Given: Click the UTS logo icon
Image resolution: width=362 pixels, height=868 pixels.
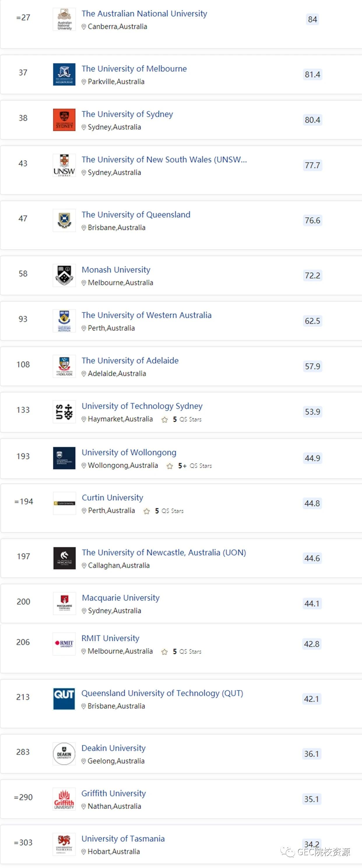Looking at the screenshot, I should click(x=64, y=411).
